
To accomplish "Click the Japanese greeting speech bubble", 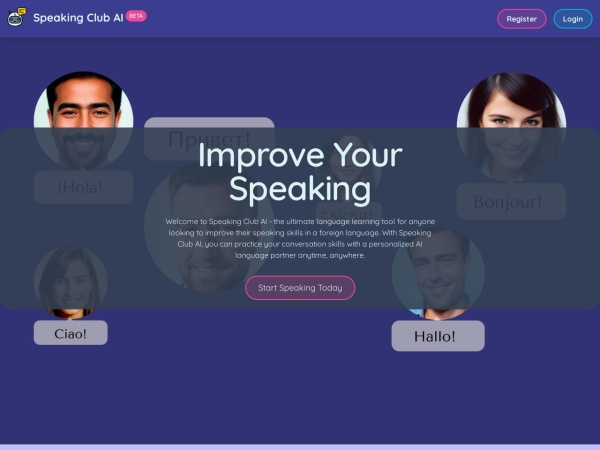I will [349, 214].
